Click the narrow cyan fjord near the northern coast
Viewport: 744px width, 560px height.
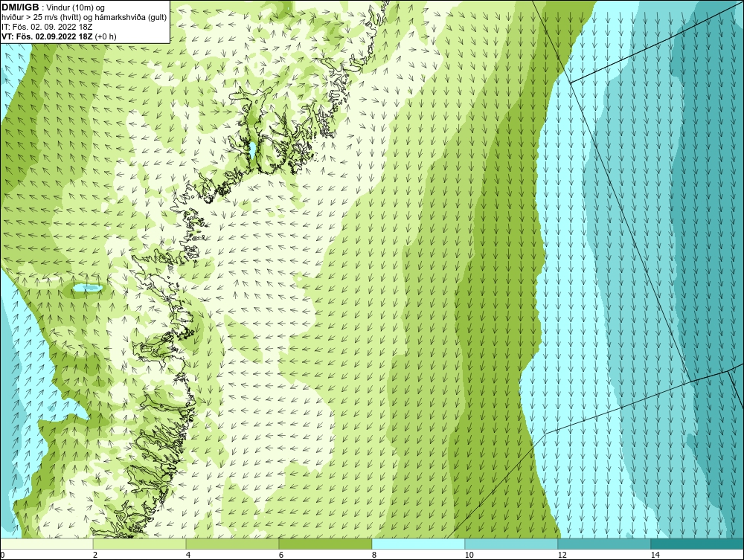coord(253,150)
